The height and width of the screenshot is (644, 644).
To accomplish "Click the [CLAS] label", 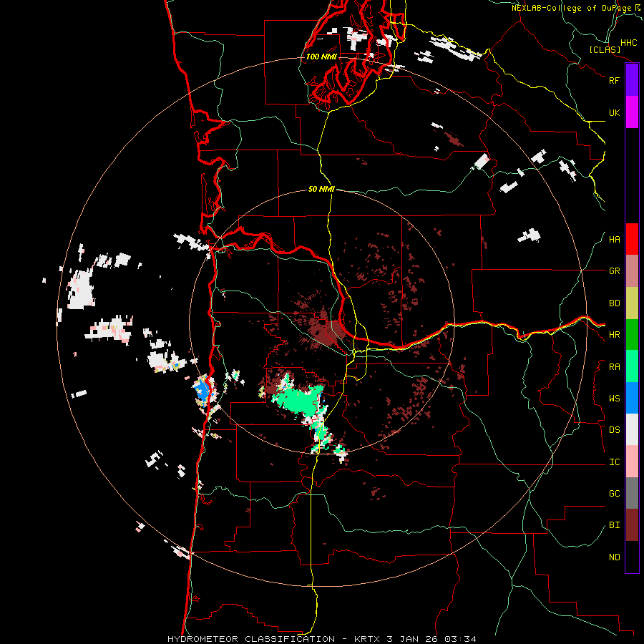I will click(x=605, y=50).
